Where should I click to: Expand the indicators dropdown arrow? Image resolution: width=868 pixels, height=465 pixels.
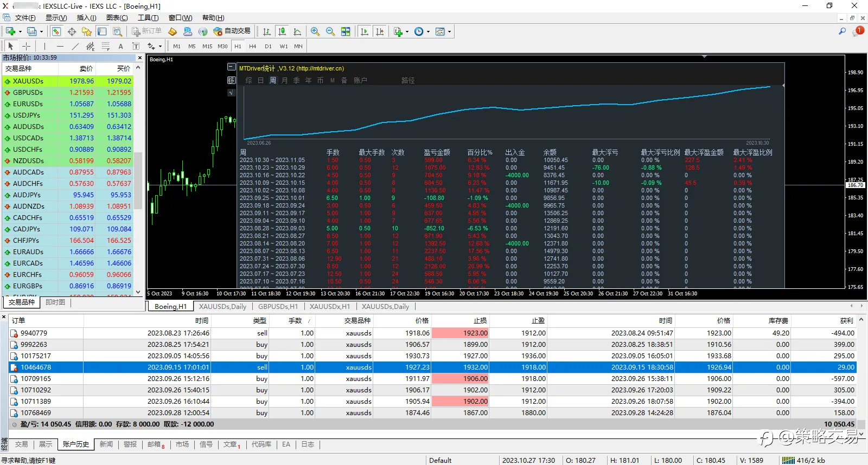point(407,31)
